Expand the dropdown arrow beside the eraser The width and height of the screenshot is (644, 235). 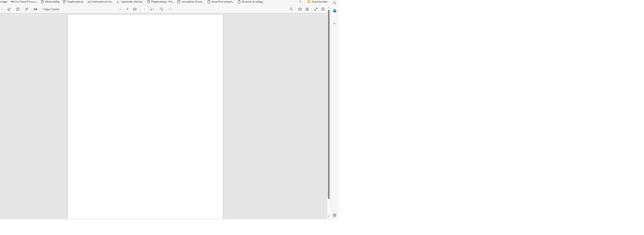click(x=2, y=9)
